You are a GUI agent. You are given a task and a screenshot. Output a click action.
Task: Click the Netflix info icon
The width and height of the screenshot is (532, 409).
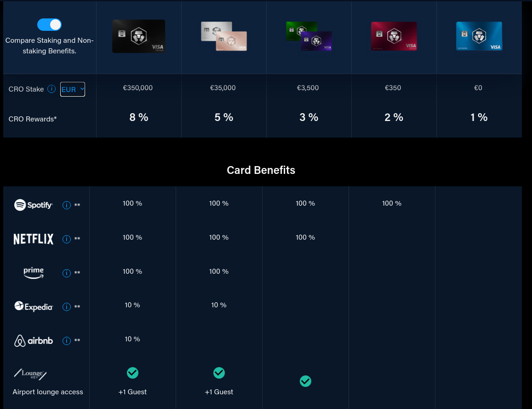tap(67, 239)
